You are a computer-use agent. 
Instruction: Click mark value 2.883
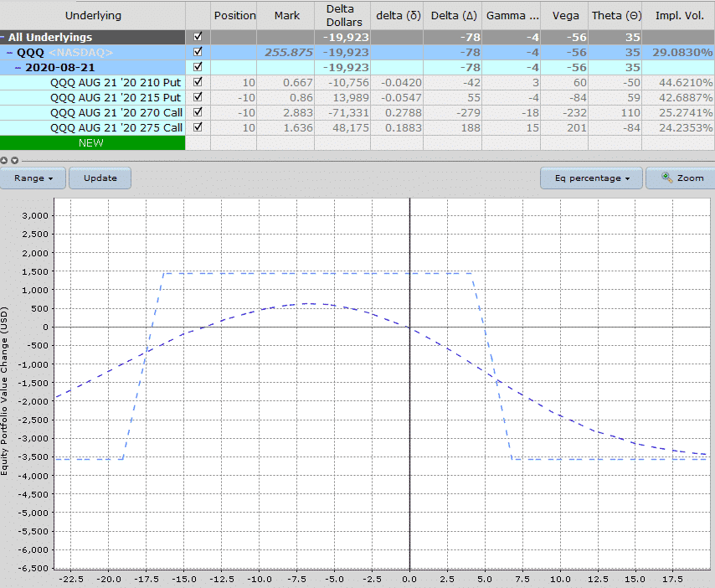[298, 113]
